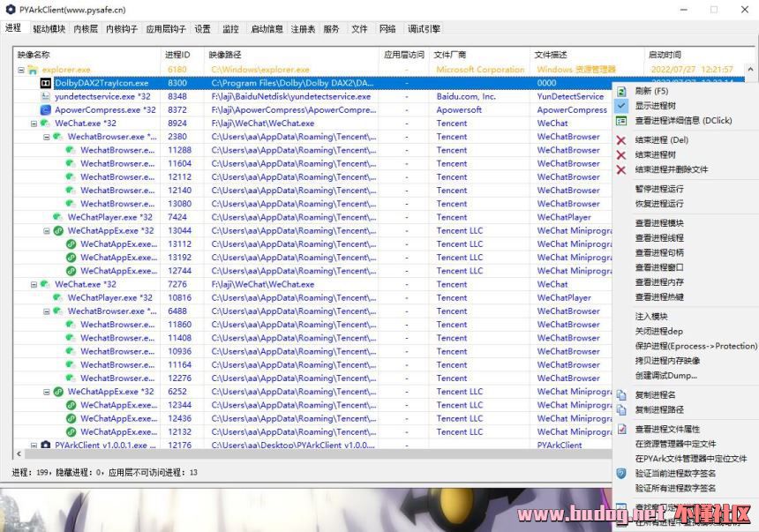Open the 调试引擎 tab

pyautogui.click(x=424, y=29)
